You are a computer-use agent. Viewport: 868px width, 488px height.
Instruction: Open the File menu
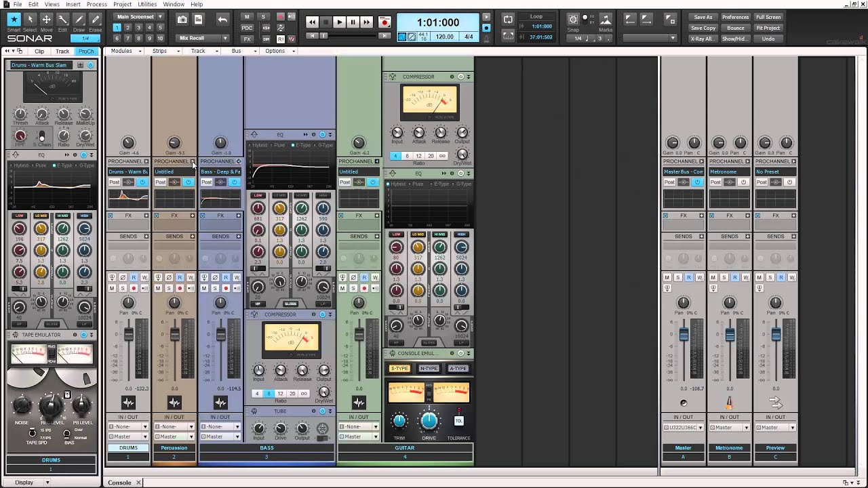coord(18,4)
